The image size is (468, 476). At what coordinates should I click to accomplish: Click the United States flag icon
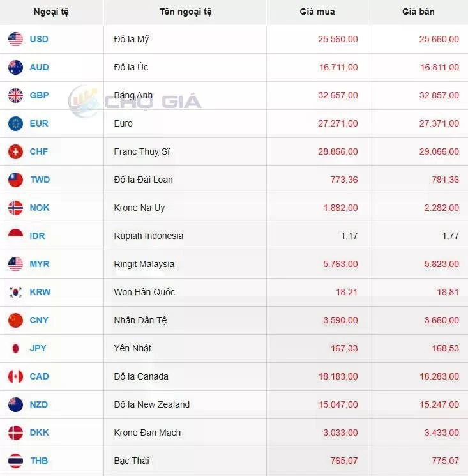pyautogui.click(x=16, y=39)
